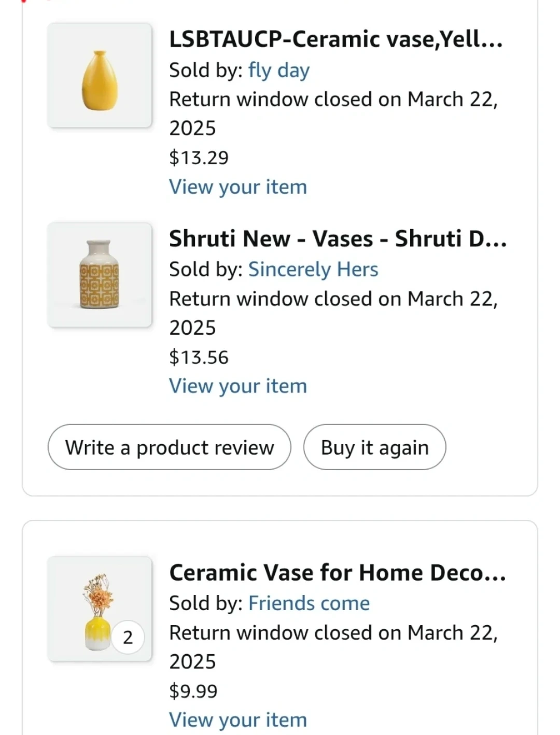
Task: Open the patterned Shruti vase thumbnail
Action: click(x=100, y=275)
